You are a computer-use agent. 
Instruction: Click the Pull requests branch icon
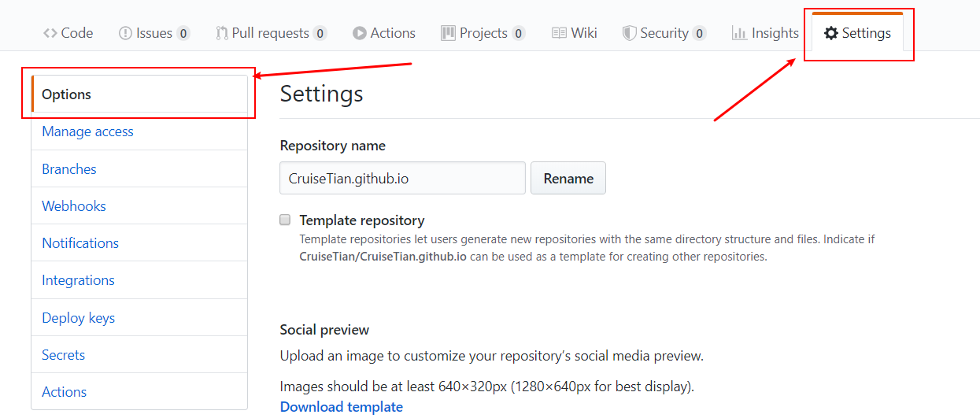[x=221, y=33]
